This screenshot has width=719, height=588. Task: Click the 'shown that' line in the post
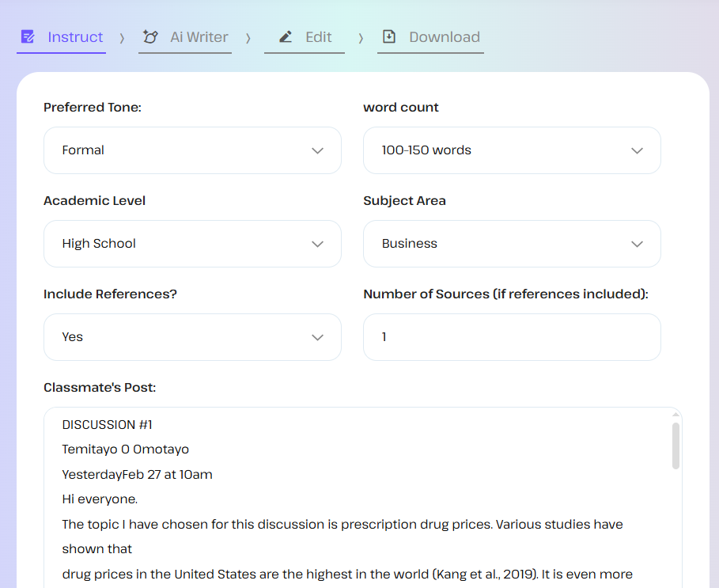coord(96,549)
